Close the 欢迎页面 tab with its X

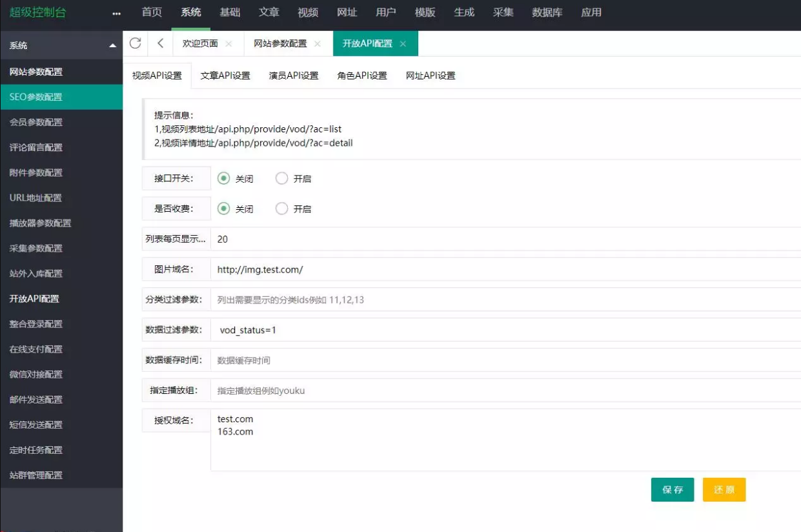[228, 44]
